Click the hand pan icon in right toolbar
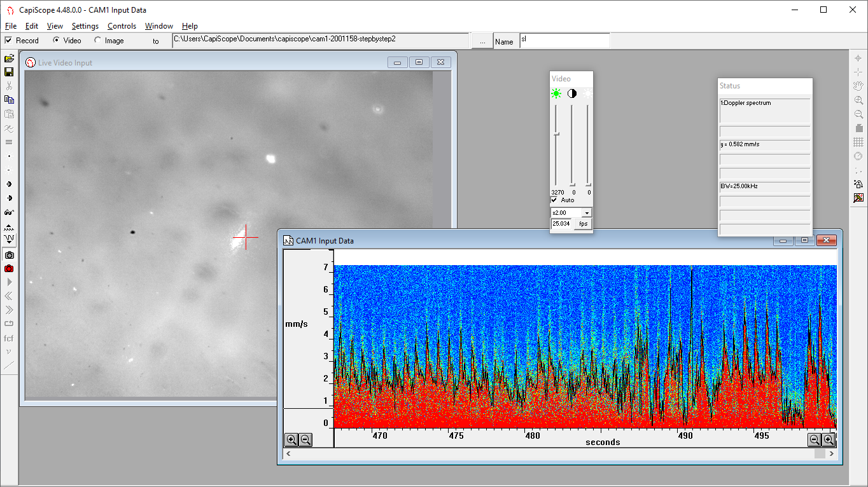This screenshot has height=487, width=868. 858,86
